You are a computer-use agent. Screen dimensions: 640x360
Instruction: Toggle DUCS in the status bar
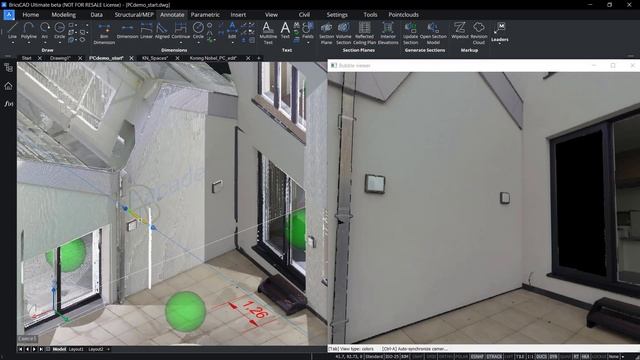click(x=541, y=356)
